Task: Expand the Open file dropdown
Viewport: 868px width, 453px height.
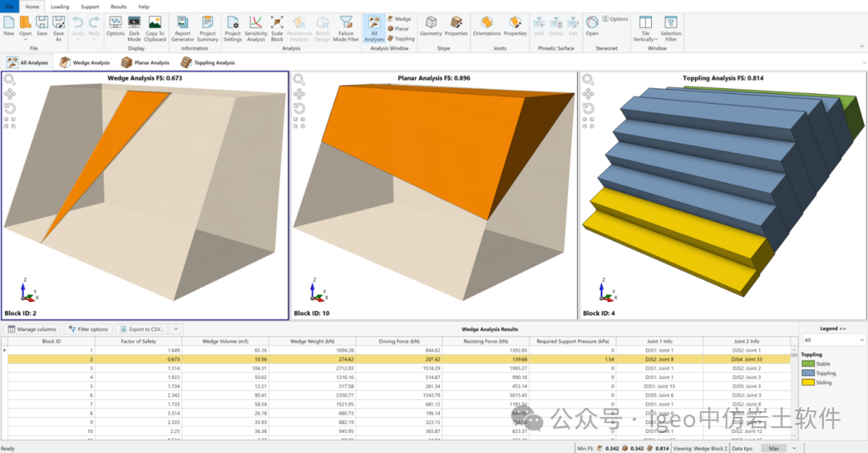Action: pos(26,39)
